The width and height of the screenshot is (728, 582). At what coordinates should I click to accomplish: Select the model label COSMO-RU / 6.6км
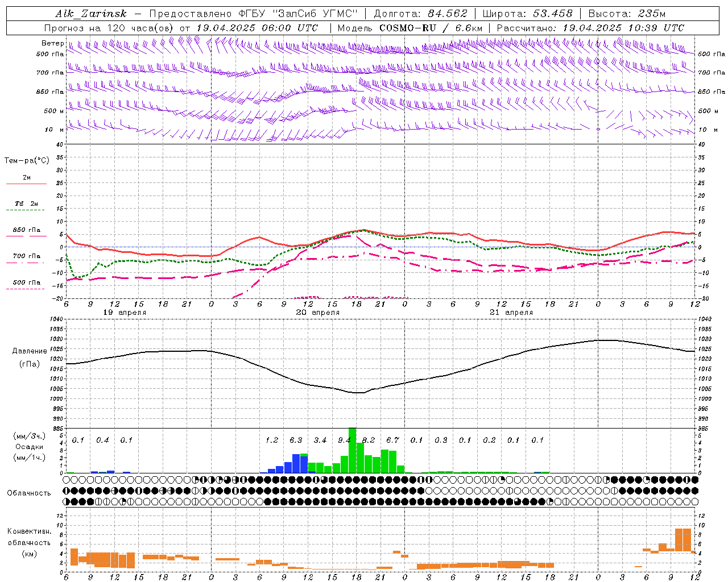pos(431,28)
